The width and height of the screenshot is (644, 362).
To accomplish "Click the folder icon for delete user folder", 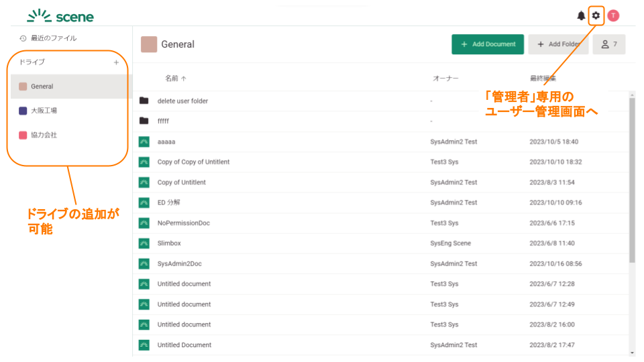I will [x=144, y=101].
